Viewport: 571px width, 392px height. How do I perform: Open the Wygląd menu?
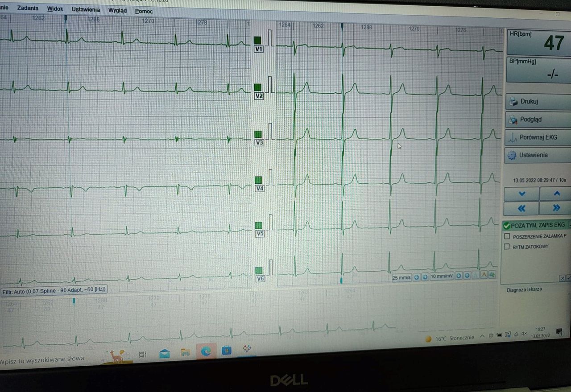117,10
